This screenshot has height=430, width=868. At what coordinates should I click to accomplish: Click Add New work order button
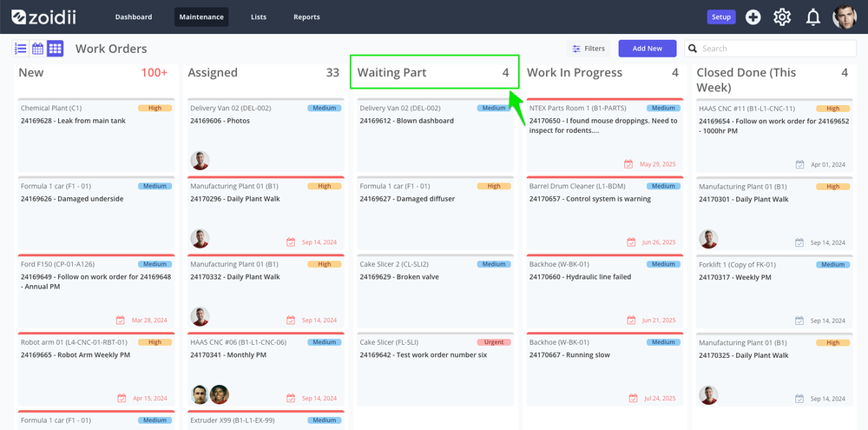(x=648, y=49)
